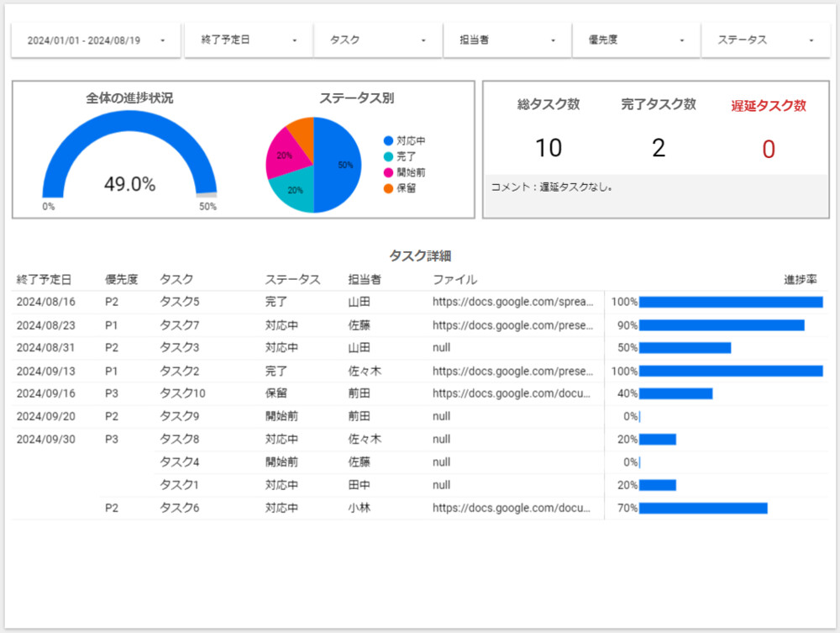Open the file link for タスク7
Image resolution: width=840 pixels, height=633 pixels.
click(x=512, y=325)
